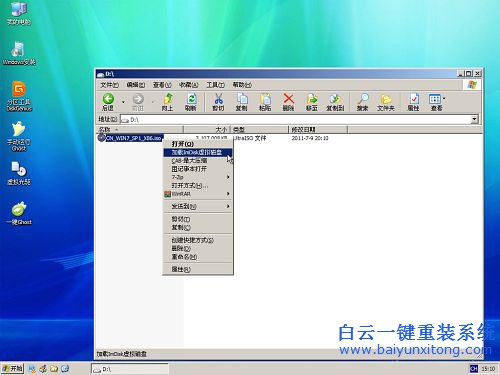Click the ISO disc icon of CN_WIN7_SP1_X86.iso
The image size is (500, 375).
point(101,138)
